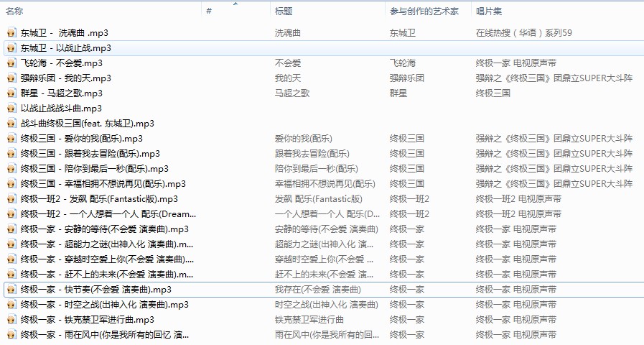644x345 pixels.
Task: Click title cell 不会爱
Action: click(287, 63)
